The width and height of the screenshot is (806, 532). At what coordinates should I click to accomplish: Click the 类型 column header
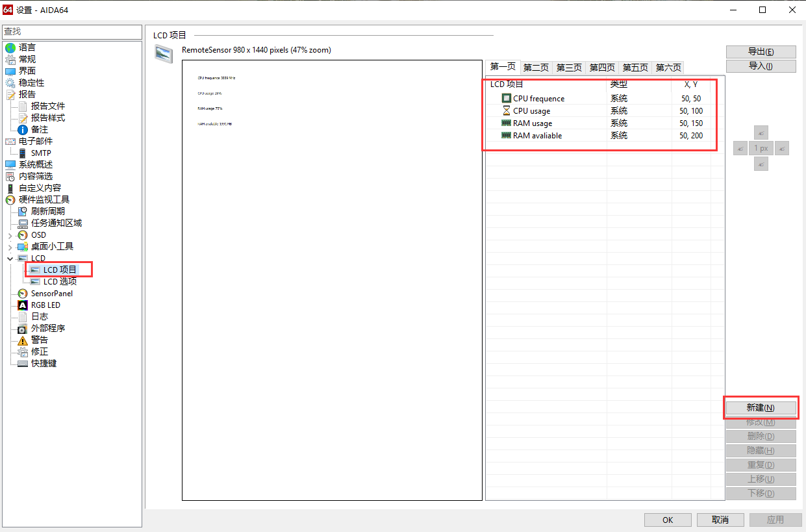[639, 84]
